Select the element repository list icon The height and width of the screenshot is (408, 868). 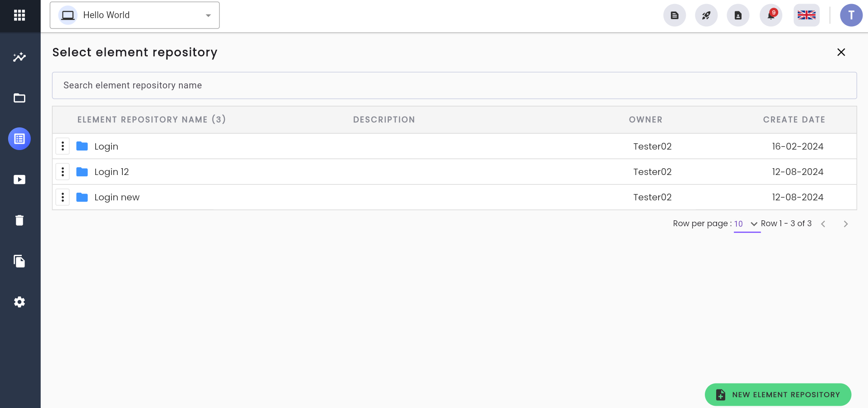(x=19, y=139)
